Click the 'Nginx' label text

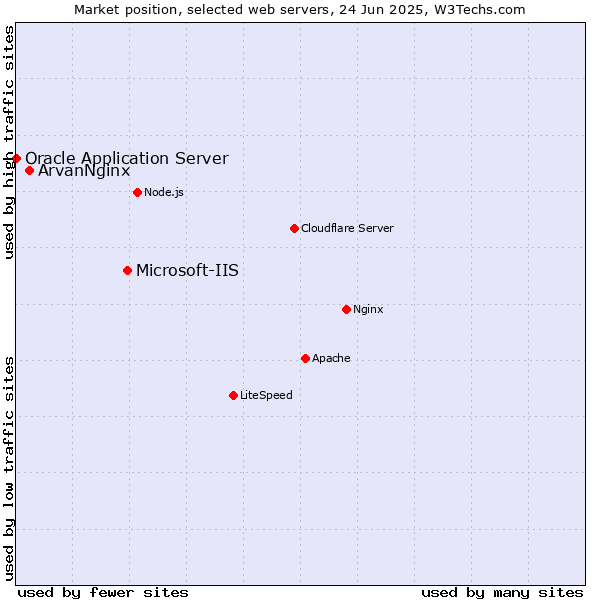point(368,310)
